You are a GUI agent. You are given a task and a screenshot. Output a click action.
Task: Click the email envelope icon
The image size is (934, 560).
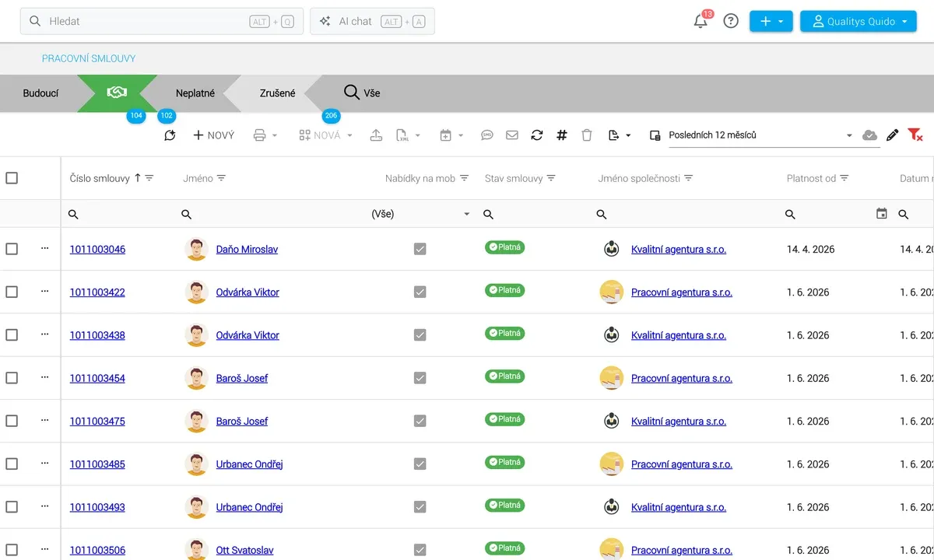(512, 135)
